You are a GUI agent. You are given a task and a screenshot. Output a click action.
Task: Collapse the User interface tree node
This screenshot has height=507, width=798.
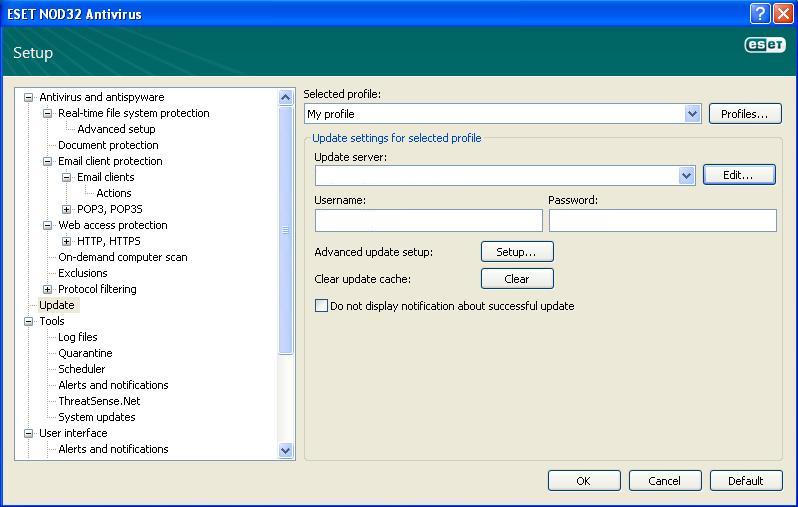28,433
